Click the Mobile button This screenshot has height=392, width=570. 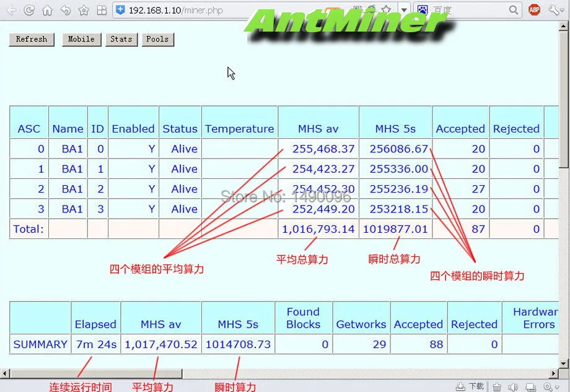coord(81,39)
